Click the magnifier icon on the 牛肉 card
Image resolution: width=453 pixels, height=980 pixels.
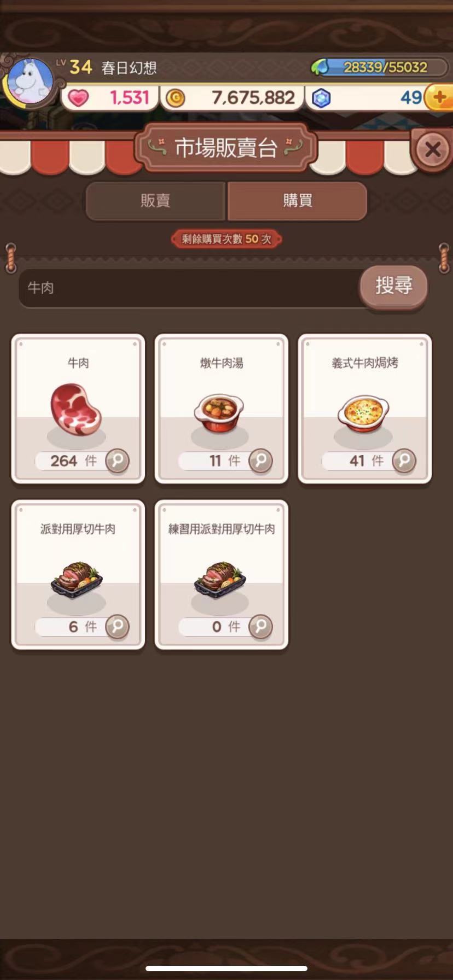point(117,460)
